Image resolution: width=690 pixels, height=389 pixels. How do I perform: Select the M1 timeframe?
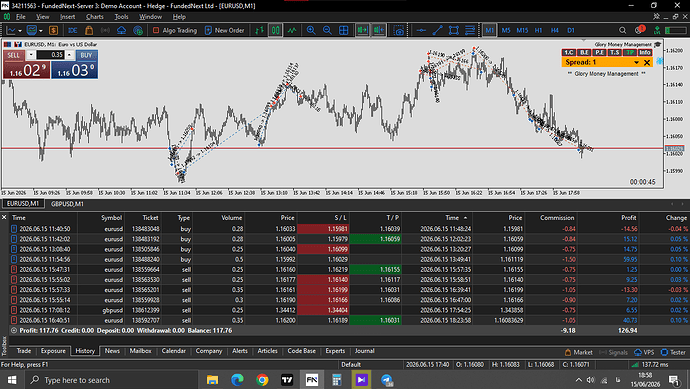coord(489,30)
